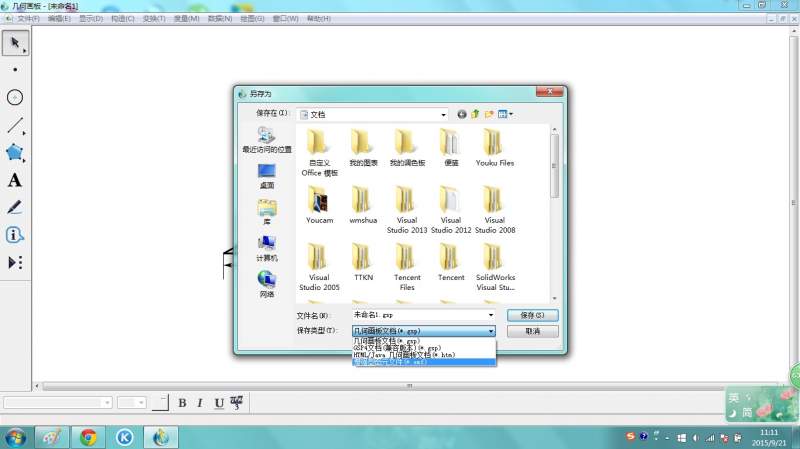Select the 我的图表 folder
Viewport: 800px width, 449px height.
[x=363, y=148]
